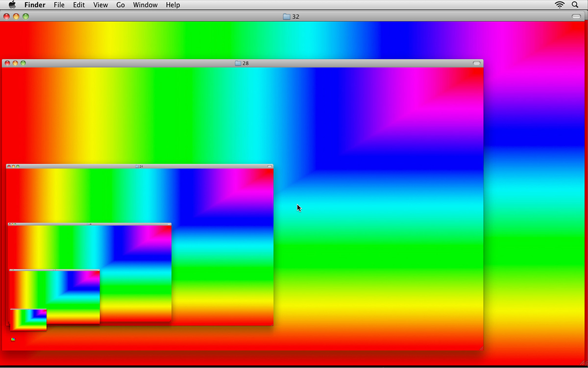This screenshot has width=588, height=368.
Task: Open the Apple menu
Action: pyautogui.click(x=12, y=5)
